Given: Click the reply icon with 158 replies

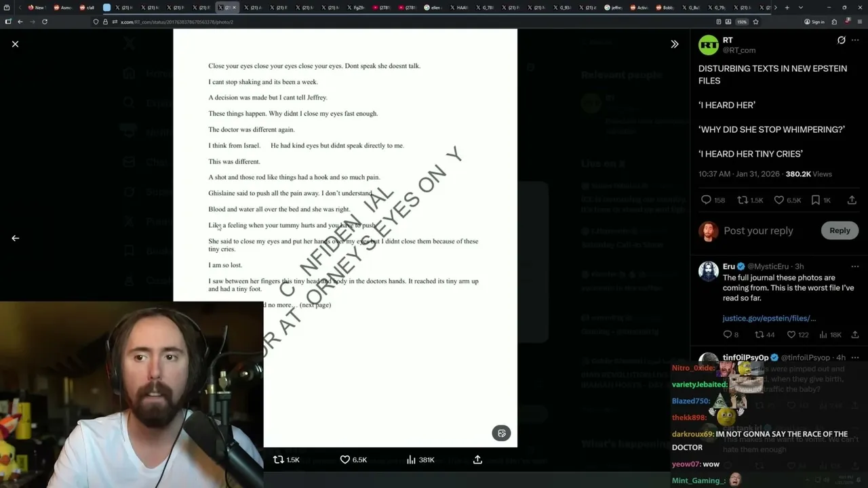Looking at the screenshot, I should (x=713, y=200).
